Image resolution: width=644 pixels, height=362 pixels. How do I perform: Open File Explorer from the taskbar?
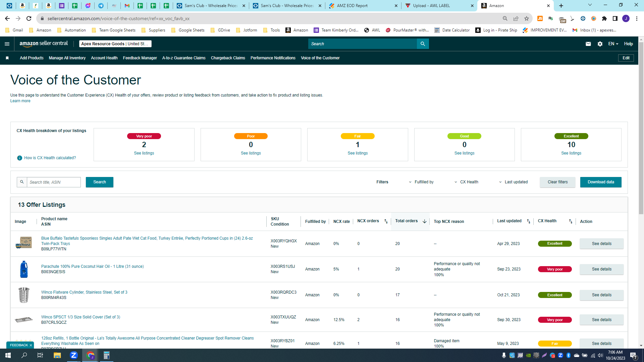(57, 355)
